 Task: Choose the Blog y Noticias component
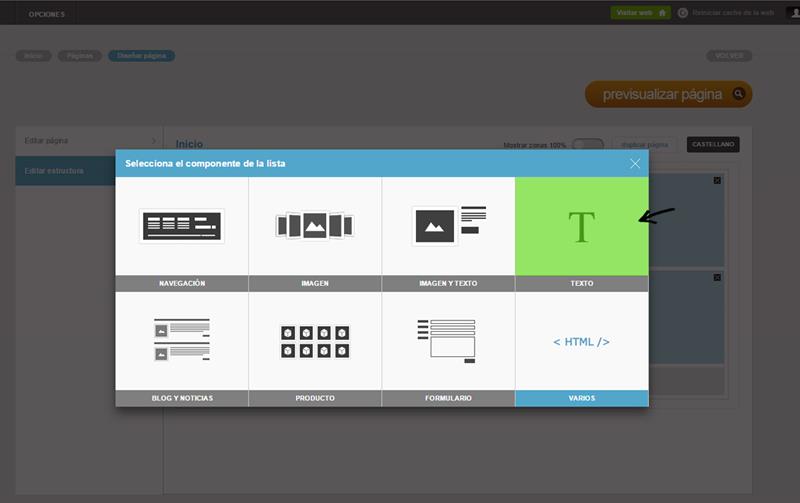(181, 340)
